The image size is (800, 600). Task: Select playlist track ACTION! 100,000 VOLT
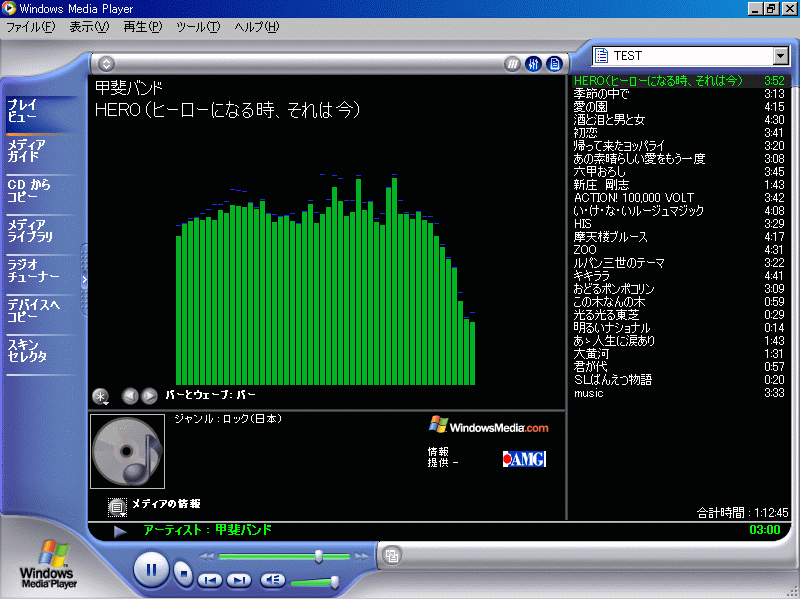[x=679, y=198]
